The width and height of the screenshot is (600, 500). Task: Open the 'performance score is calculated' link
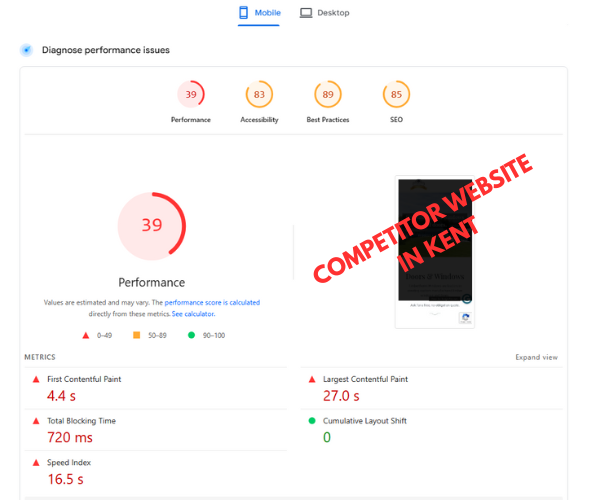[x=212, y=302]
